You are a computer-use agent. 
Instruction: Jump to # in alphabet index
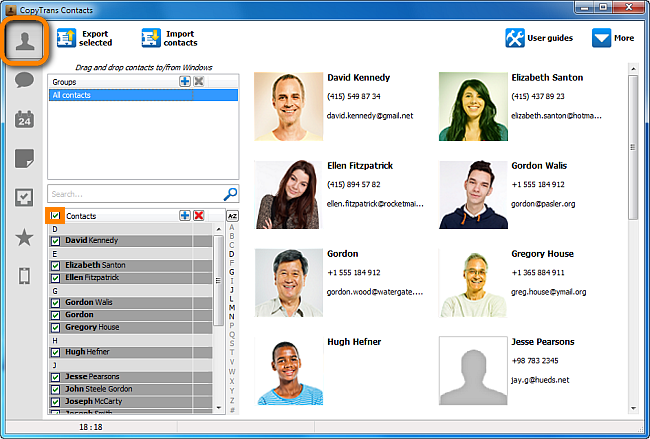232,410
